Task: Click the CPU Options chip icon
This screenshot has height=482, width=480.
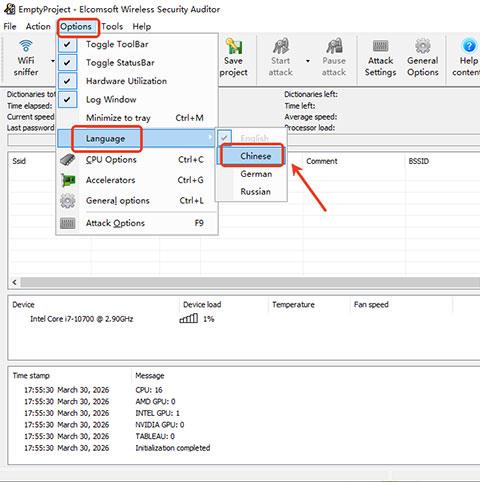Action: pos(68,160)
